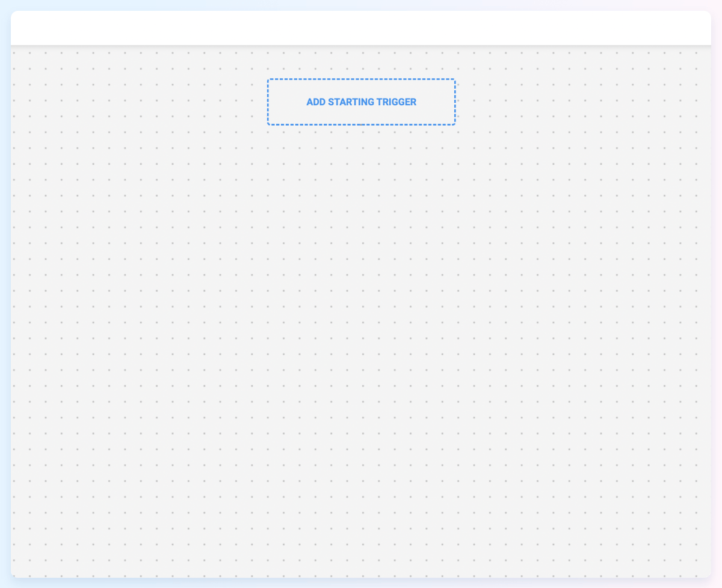This screenshot has height=588, width=722.
Task: Open the trigger picker via ADD STARTING TRIGGER
Action: tap(361, 102)
